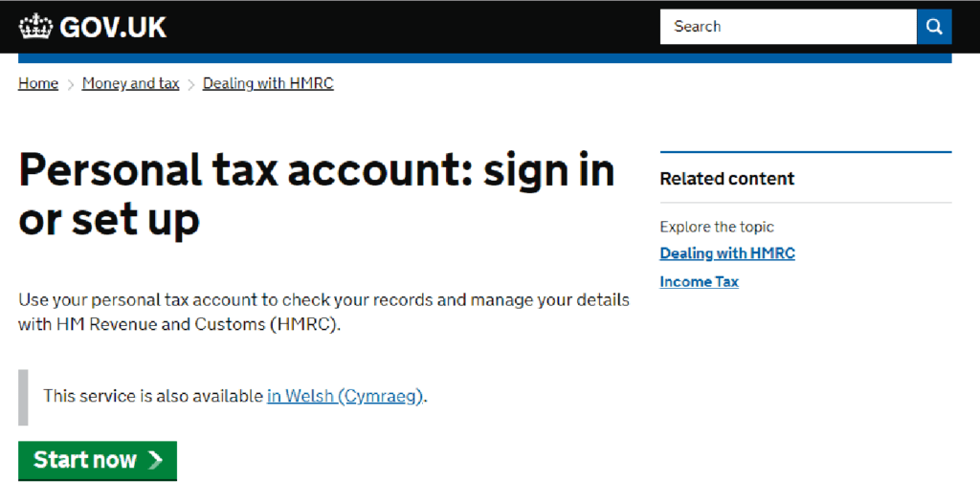Click the grey bar beside the Welsh notice
This screenshot has height=503, width=980.
click(23, 397)
